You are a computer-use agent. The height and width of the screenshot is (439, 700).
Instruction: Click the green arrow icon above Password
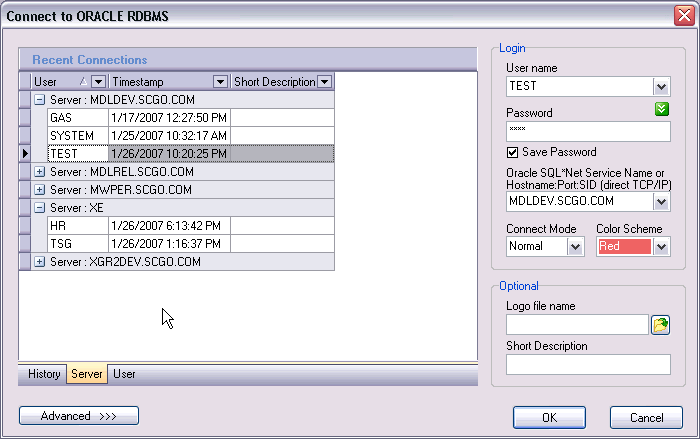(662, 109)
